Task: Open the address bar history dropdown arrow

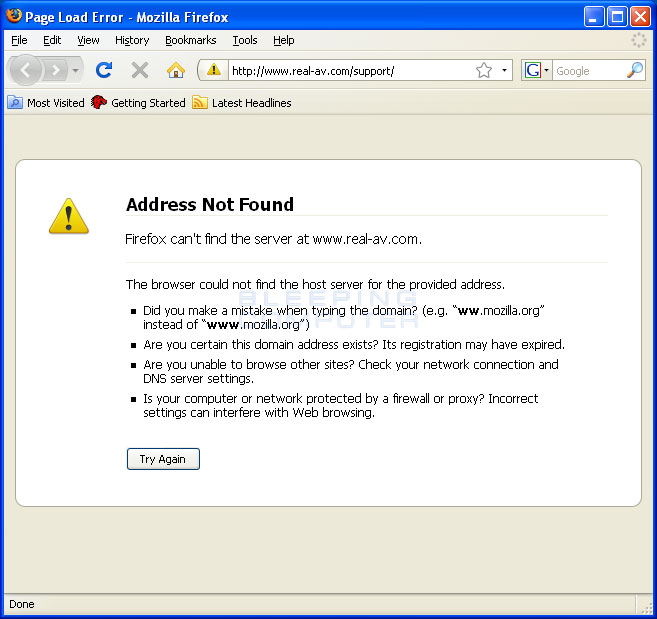Action: [504, 70]
